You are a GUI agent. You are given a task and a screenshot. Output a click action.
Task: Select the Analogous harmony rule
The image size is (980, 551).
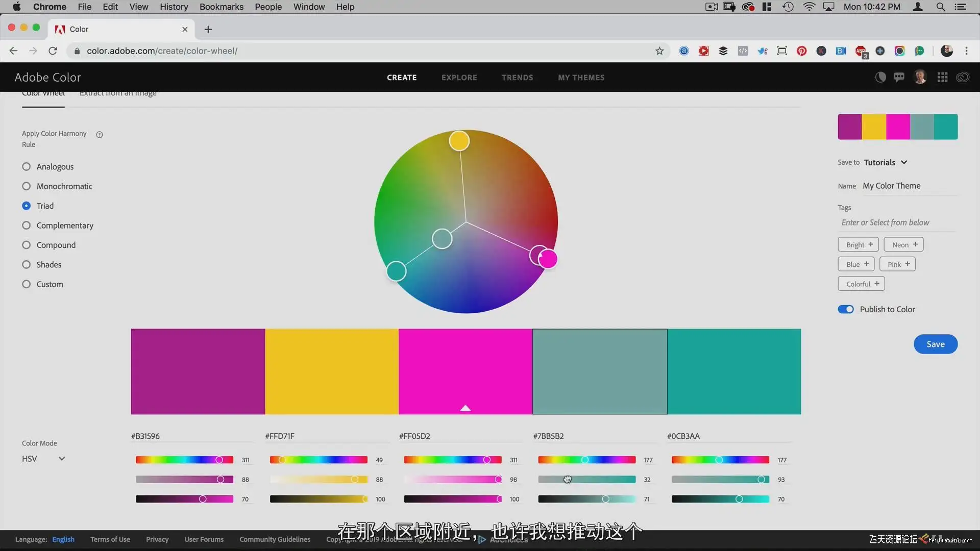click(x=27, y=167)
